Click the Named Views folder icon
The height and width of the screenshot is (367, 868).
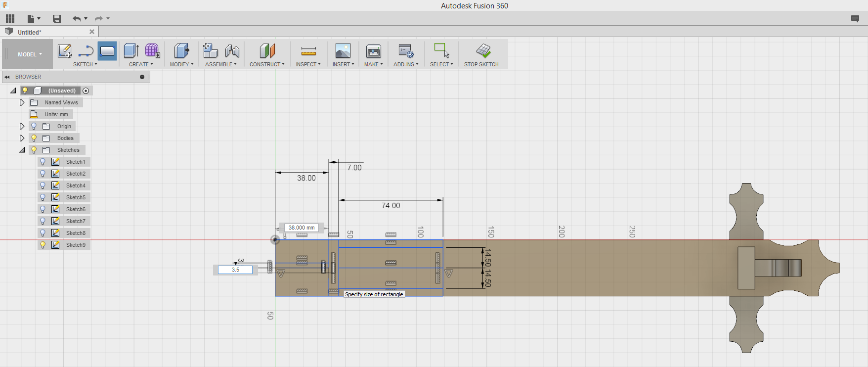pyautogui.click(x=34, y=102)
